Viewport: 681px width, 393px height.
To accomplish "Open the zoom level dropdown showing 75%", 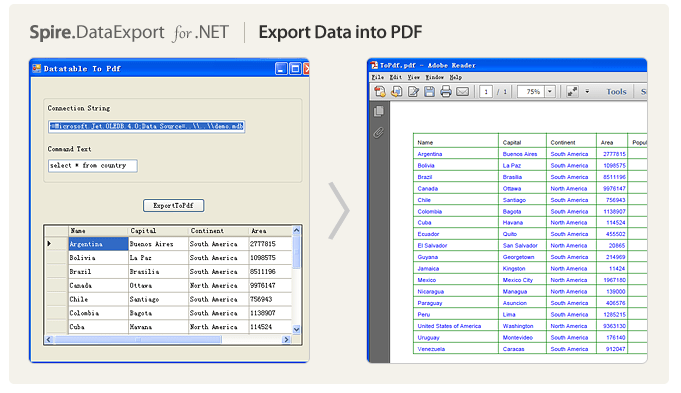I will pyautogui.click(x=550, y=92).
